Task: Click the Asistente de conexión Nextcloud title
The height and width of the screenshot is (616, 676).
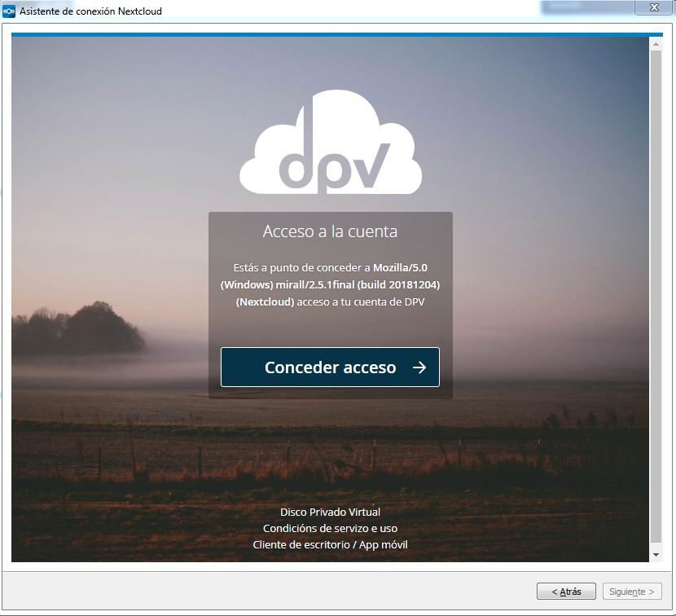Action: (x=90, y=11)
